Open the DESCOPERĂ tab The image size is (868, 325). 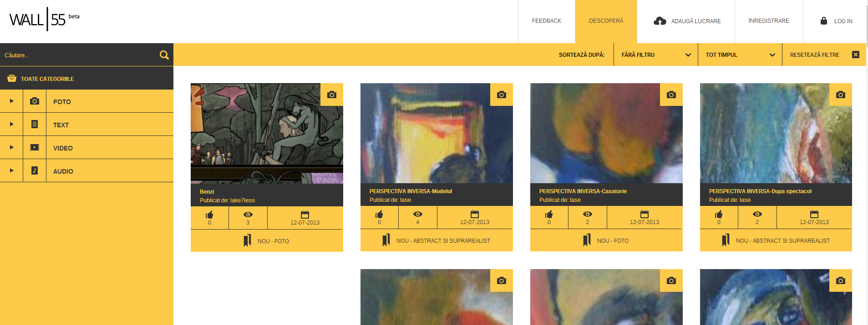click(606, 21)
